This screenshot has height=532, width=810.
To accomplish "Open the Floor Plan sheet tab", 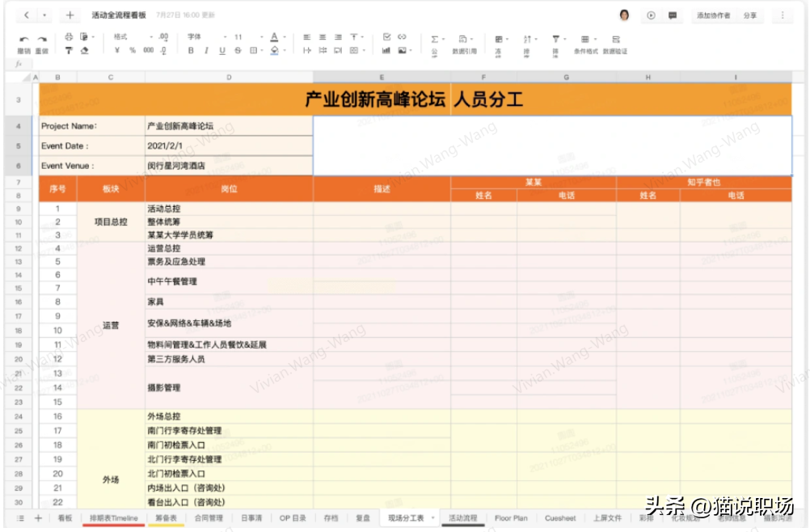I will [x=511, y=518].
